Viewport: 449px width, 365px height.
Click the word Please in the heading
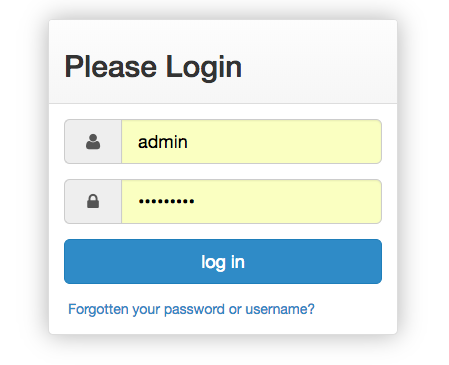click(111, 66)
